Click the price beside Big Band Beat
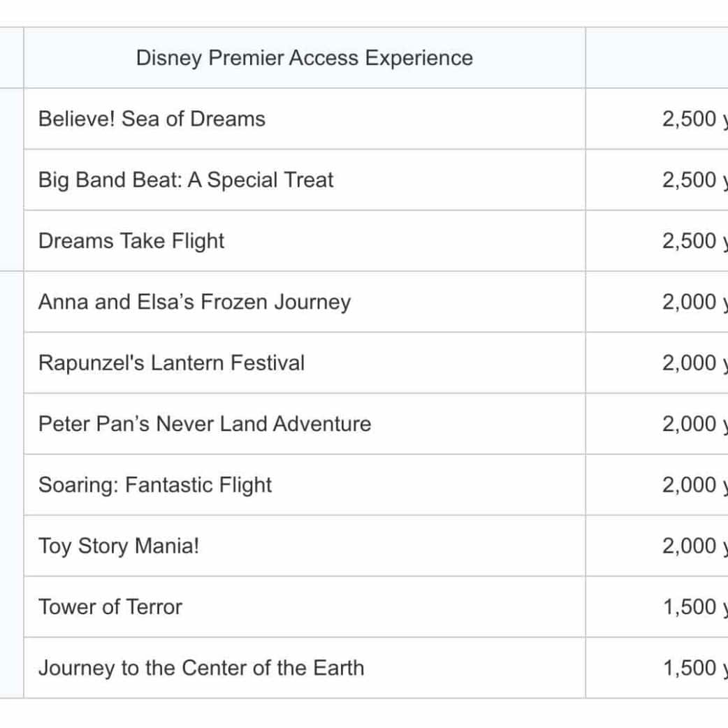728x728 pixels. tap(690, 180)
